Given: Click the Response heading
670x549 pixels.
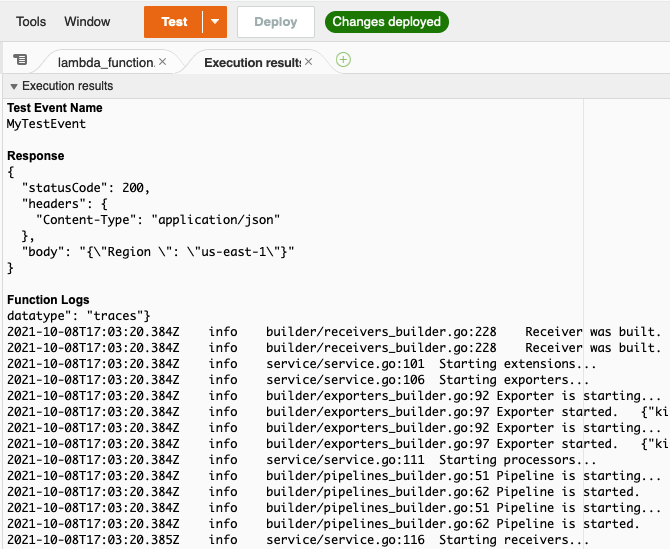Looking at the screenshot, I should pos(35,156).
